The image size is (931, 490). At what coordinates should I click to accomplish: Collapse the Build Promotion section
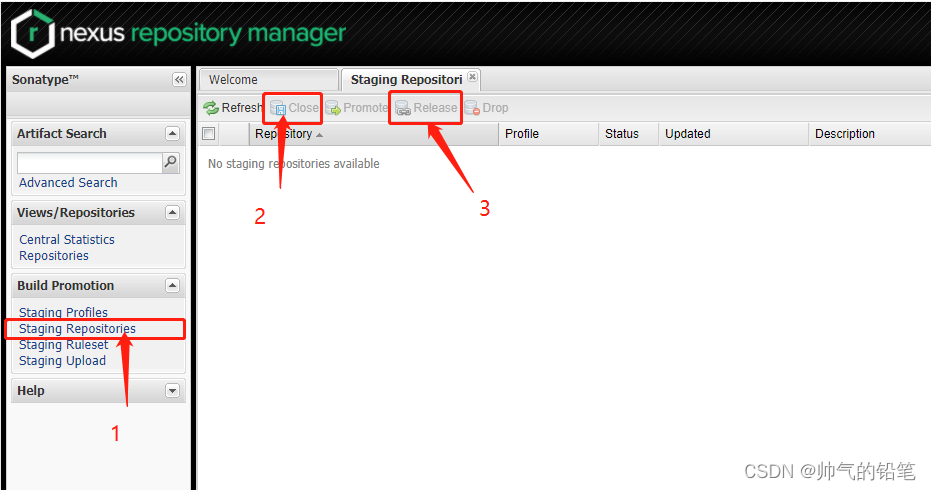tap(172, 286)
